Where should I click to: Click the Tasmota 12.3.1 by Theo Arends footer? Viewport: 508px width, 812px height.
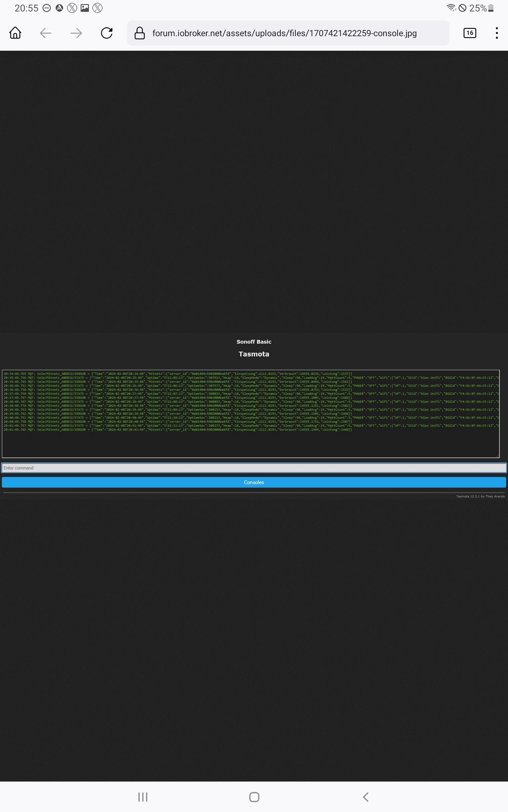coord(480,496)
